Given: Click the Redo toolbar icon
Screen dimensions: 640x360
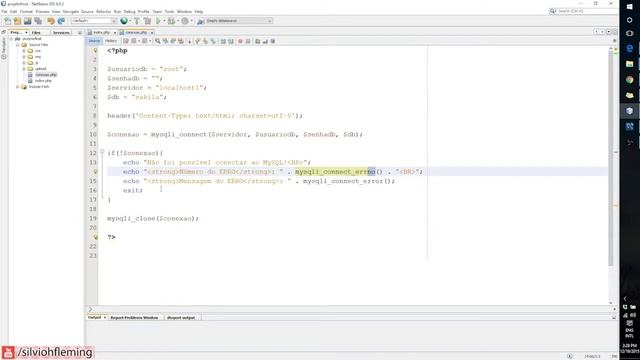Looking at the screenshot, I should [61, 21].
